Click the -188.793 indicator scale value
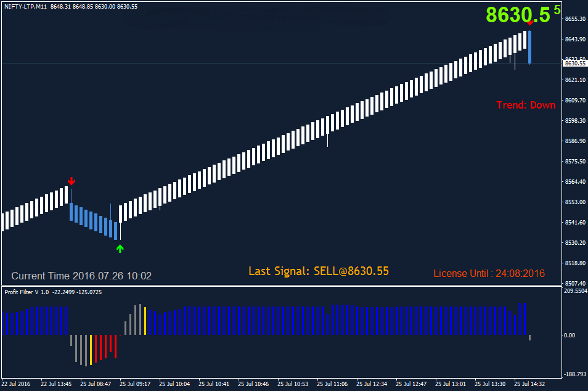 (575, 374)
